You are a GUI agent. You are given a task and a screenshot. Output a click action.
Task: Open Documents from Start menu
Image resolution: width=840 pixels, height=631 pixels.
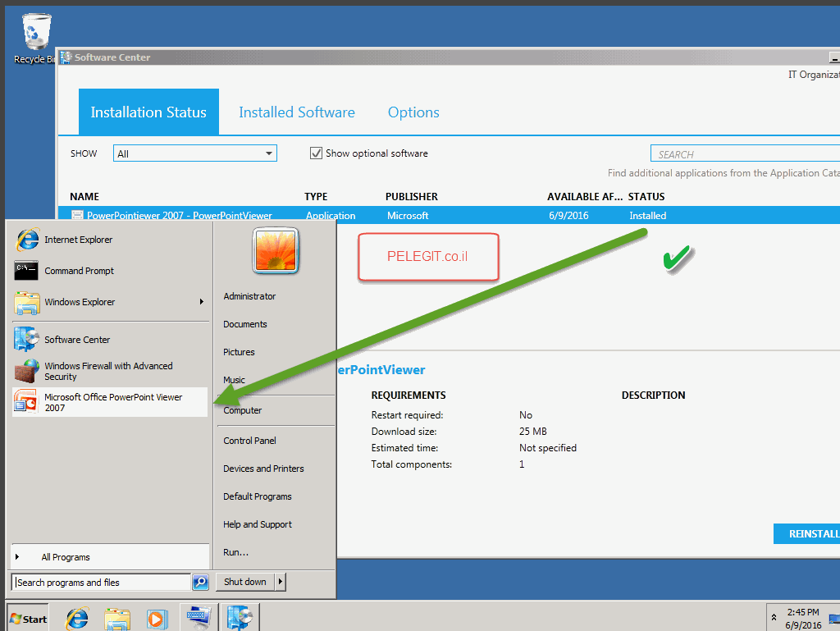(x=244, y=324)
